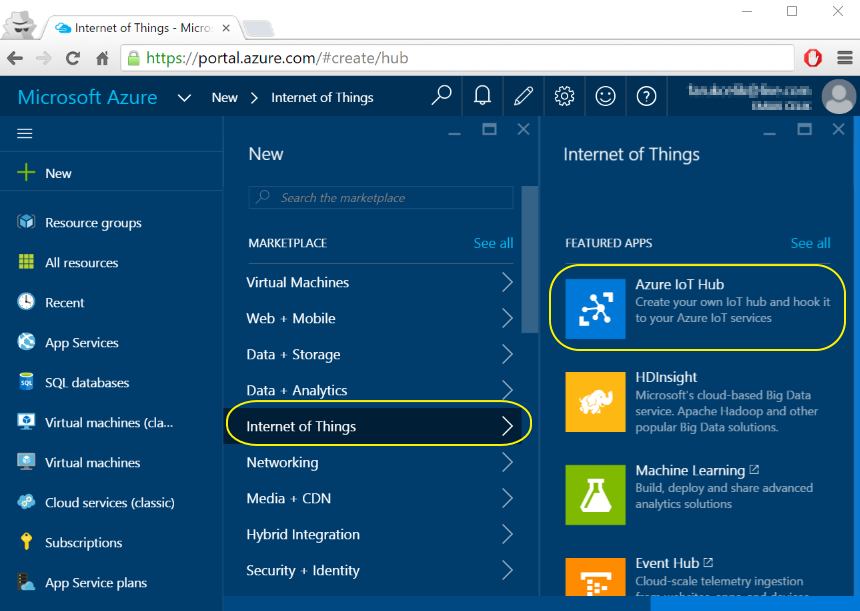
Task: Open Subscriptions key icon
Action: 26,542
